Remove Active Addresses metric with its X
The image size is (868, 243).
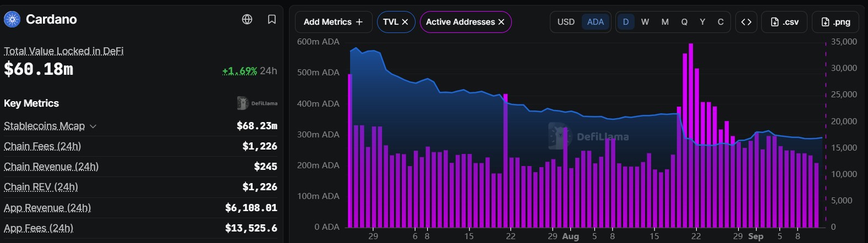coord(501,22)
